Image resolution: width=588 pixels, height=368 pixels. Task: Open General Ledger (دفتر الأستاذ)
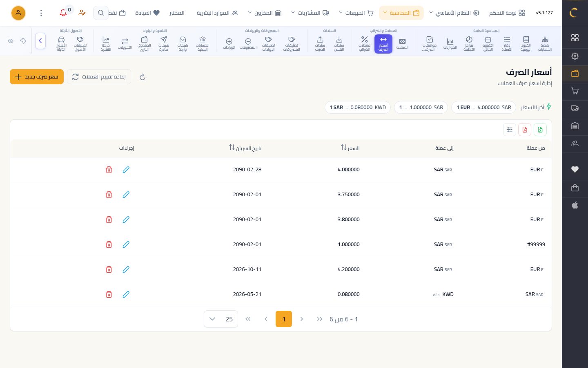coord(507,43)
